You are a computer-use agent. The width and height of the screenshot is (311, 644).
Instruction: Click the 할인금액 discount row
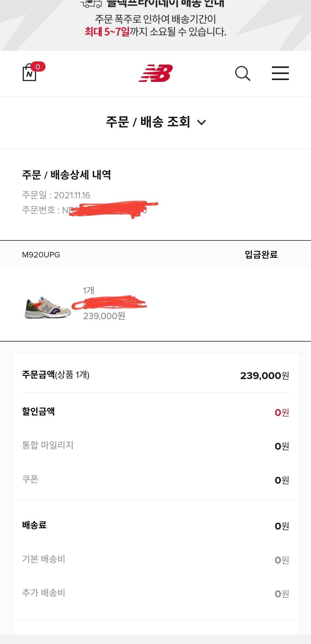click(x=155, y=412)
